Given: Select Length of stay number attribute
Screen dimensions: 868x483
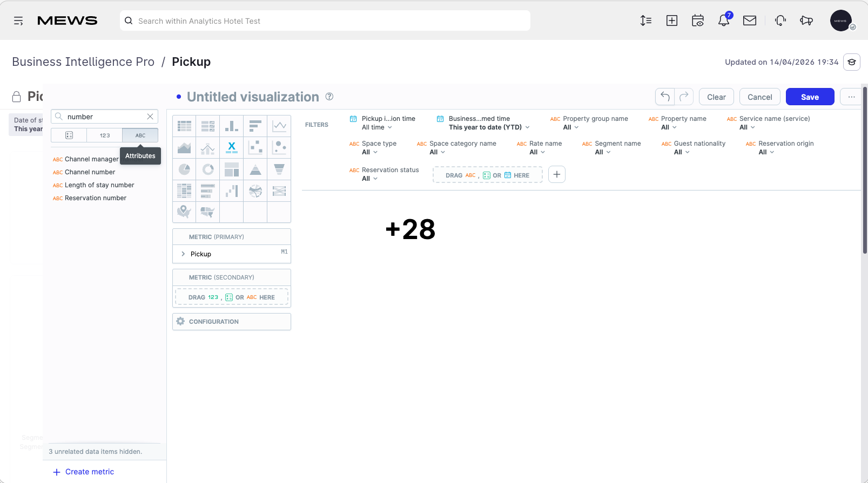Looking at the screenshot, I should click(99, 185).
